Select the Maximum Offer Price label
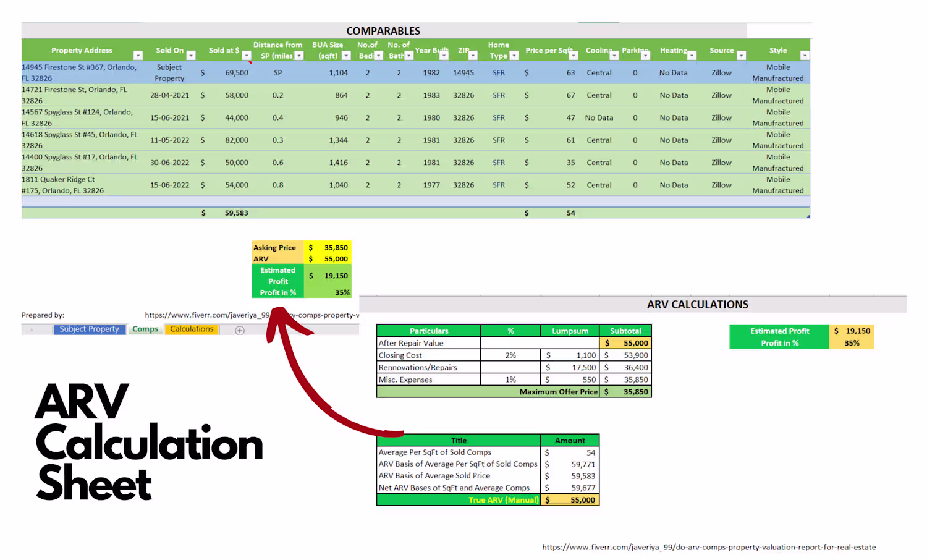Viewport: 927px width, 560px height. [x=488, y=392]
